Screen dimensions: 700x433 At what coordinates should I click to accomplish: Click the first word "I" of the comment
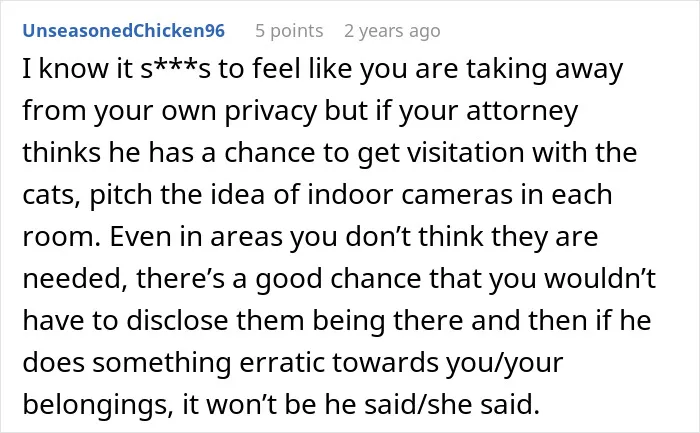[x=27, y=70]
